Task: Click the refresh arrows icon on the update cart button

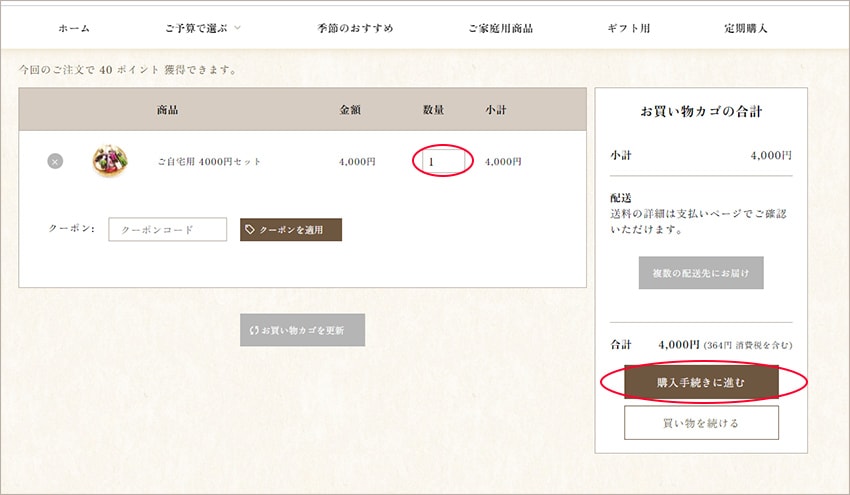Action: (253, 330)
